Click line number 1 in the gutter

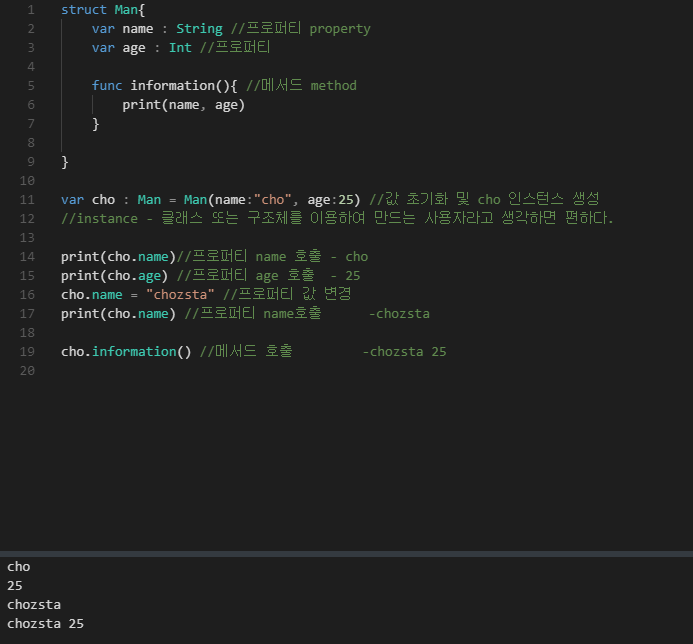[x=30, y=10]
